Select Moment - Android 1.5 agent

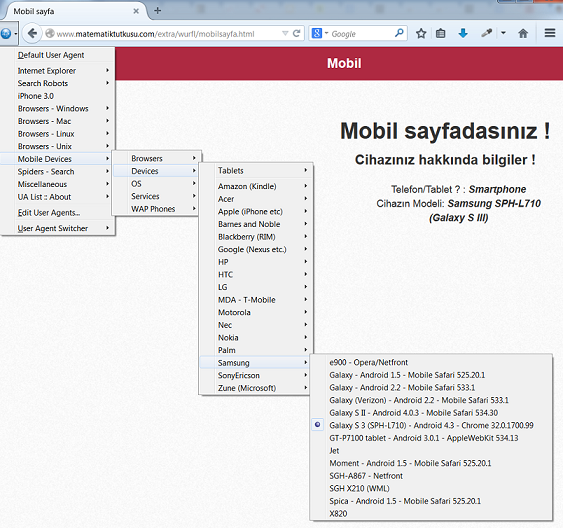tap(431, 463)
